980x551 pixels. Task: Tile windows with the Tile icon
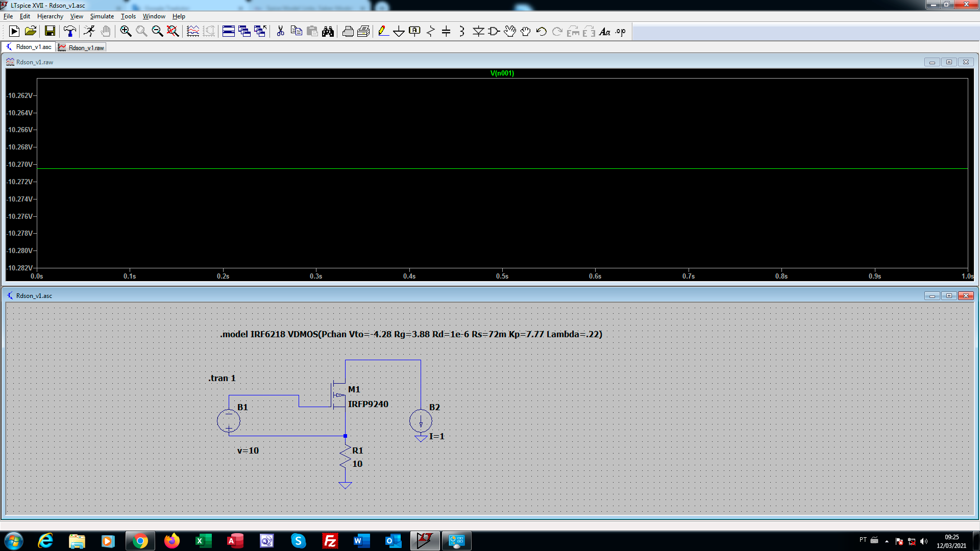(229, 32)
